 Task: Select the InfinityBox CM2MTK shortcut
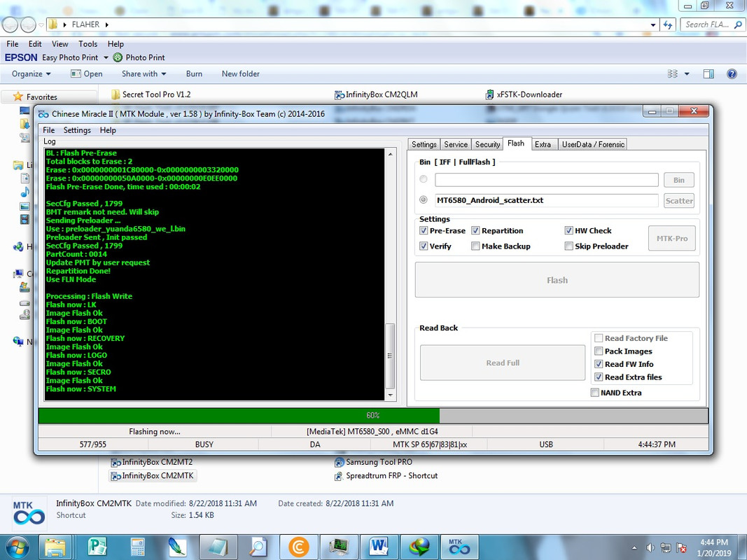click(x=153, y=475)
